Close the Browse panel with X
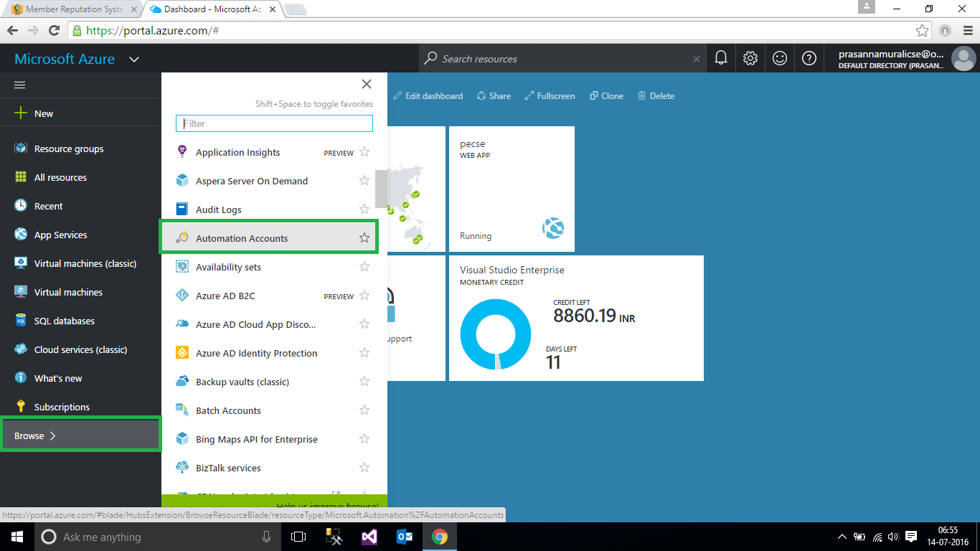The height and width of the screenshot is (551, 980). 367,84
